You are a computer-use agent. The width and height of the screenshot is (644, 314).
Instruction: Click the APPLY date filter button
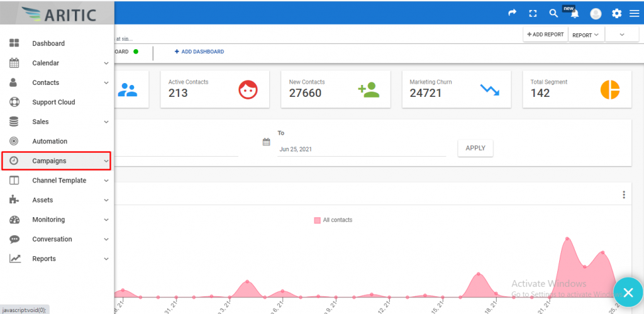(475, 148)
